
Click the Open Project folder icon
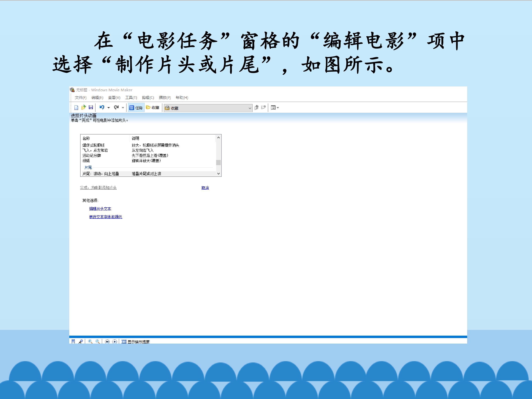(x=83, y=107)
